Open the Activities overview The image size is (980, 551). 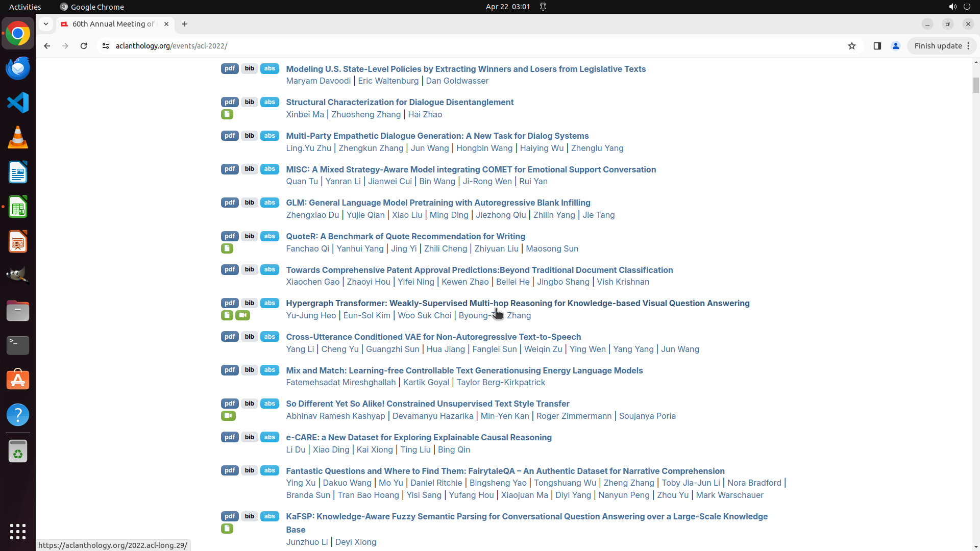point(25,7)
